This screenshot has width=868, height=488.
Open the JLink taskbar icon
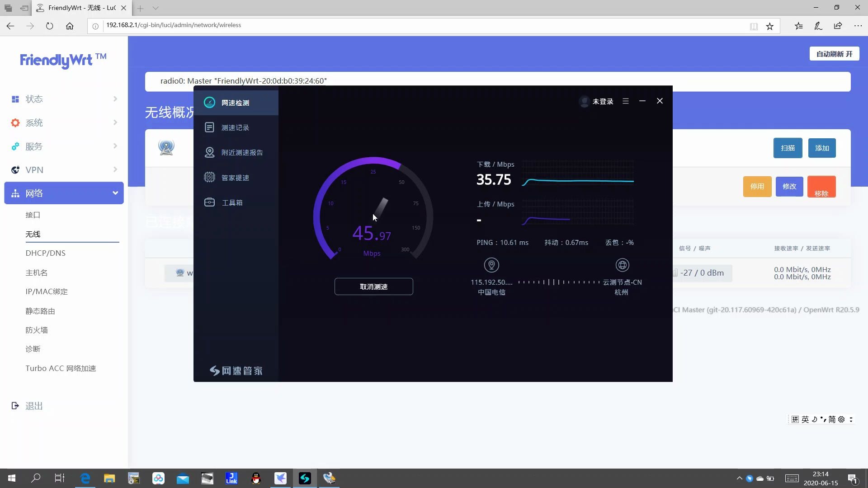coord(231,478)
